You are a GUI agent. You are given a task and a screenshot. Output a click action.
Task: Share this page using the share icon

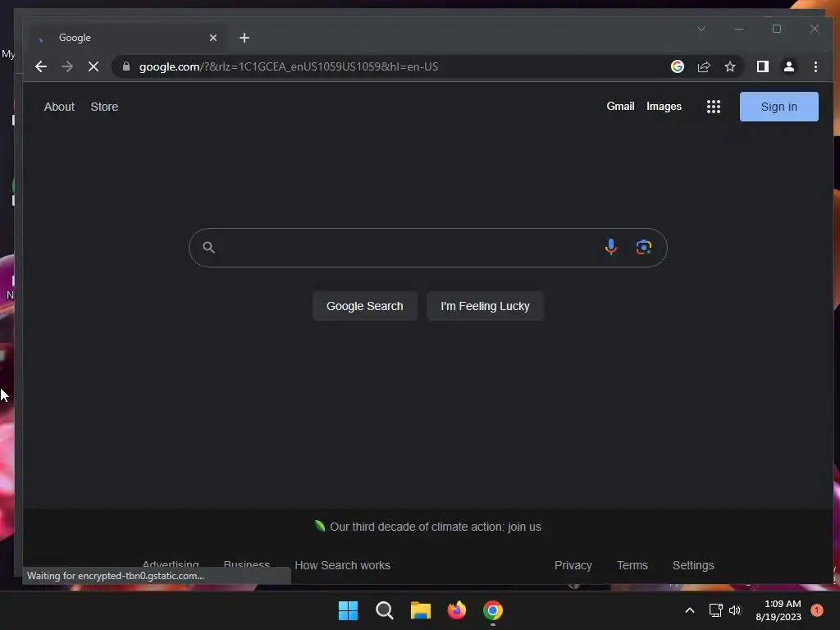point(703,66)
